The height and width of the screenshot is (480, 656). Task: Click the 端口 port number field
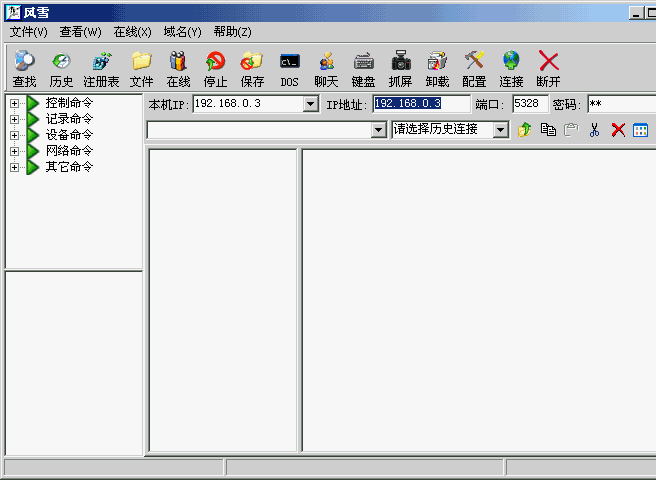click(529, 104)
